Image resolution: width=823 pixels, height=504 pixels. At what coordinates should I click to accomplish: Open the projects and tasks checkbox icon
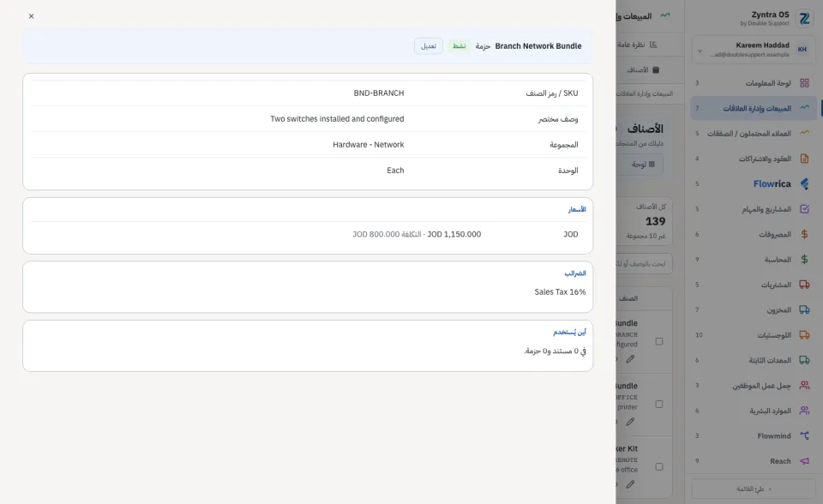[804, 209]
